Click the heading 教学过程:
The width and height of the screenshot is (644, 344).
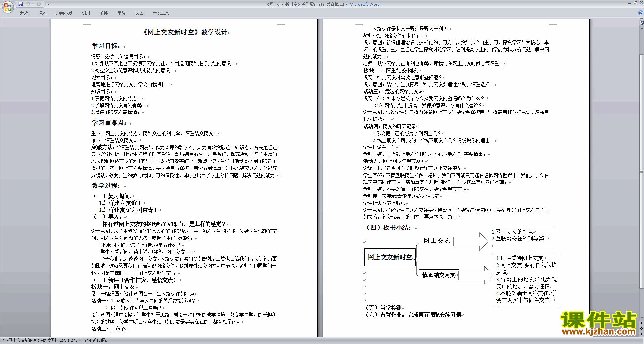coord(106,186)
